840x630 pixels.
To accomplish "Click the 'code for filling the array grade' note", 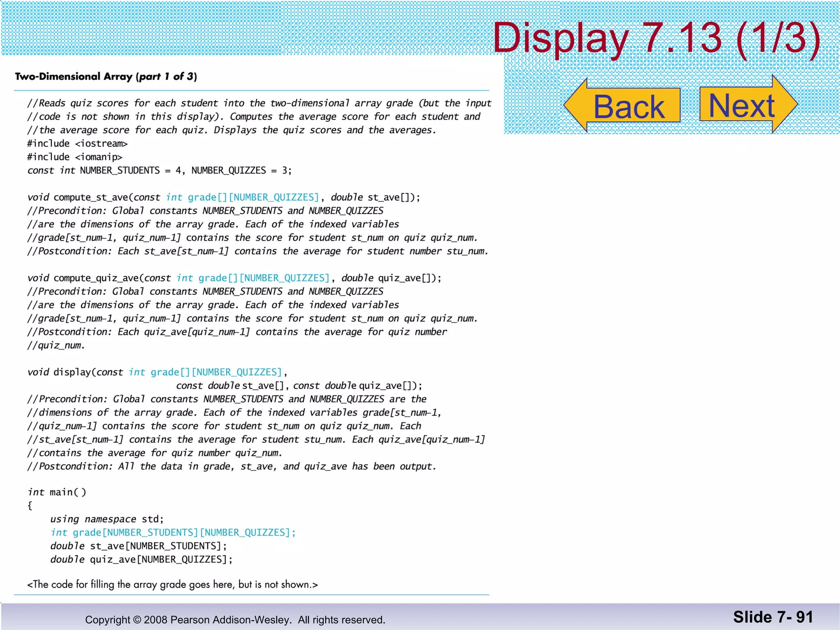I will click(x=172, y=584).
